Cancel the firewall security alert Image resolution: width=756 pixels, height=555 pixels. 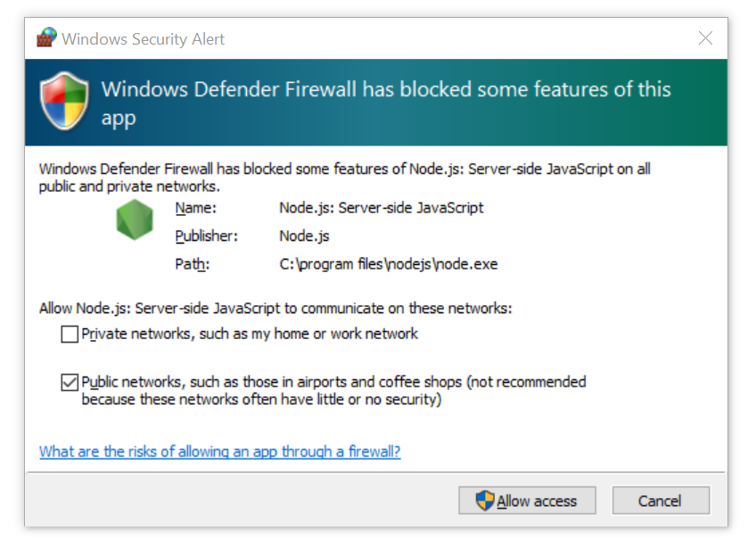pyautogui.click(x=661, y=501)
